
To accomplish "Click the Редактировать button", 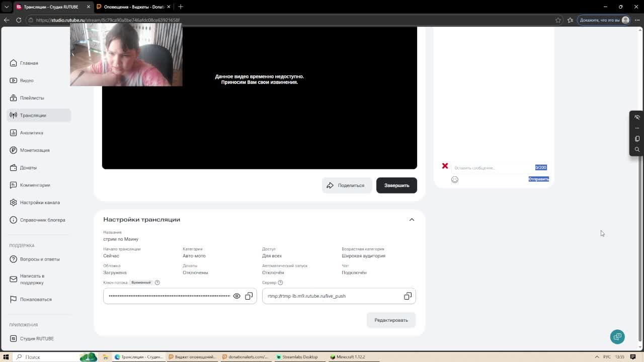I will [x=391, y=320].
